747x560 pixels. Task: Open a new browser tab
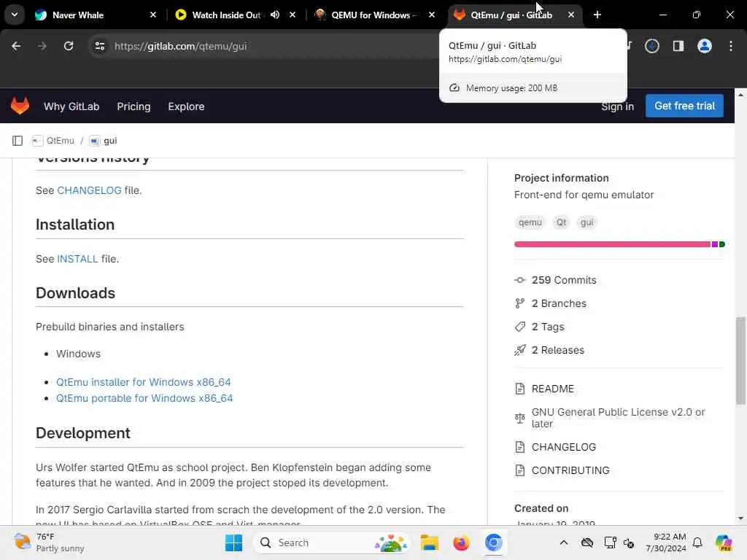(597, 15)
